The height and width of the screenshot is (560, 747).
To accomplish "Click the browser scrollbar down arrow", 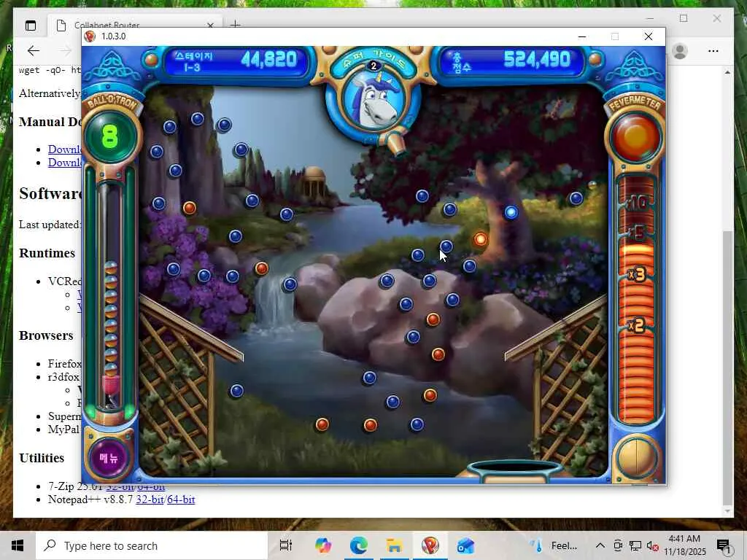I will (727, 511).
